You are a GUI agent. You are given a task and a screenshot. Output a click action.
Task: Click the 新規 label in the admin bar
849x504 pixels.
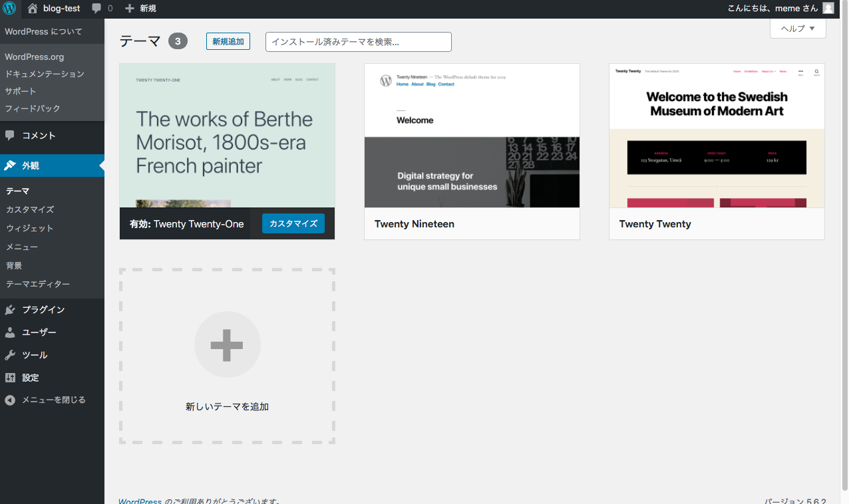point(148,9)
